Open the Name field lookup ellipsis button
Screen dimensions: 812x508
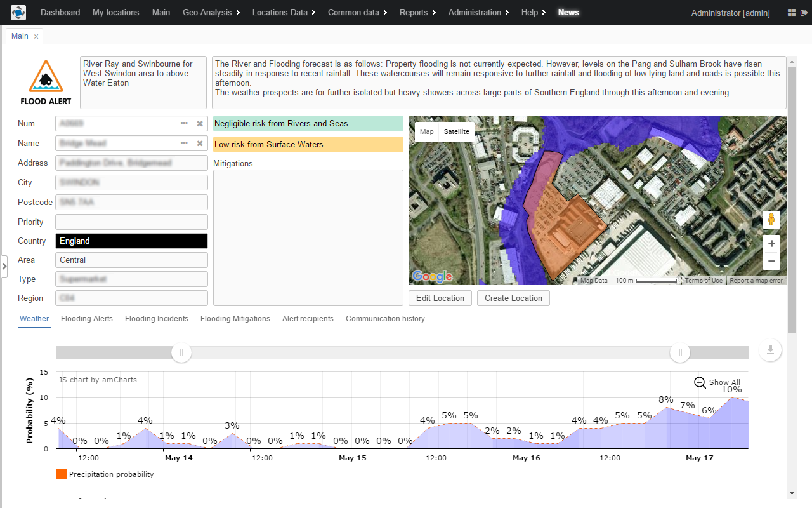pos(184,144)
